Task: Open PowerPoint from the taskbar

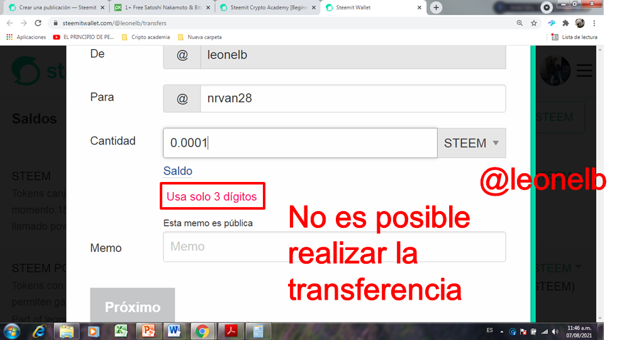Action: pos(148,331)
